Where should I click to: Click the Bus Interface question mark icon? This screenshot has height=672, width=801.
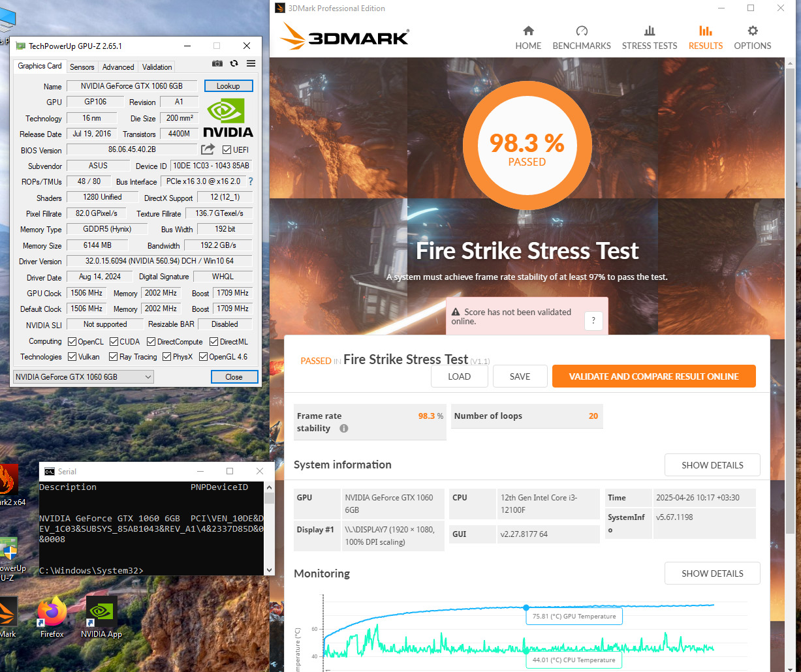[x=250, y=181]
